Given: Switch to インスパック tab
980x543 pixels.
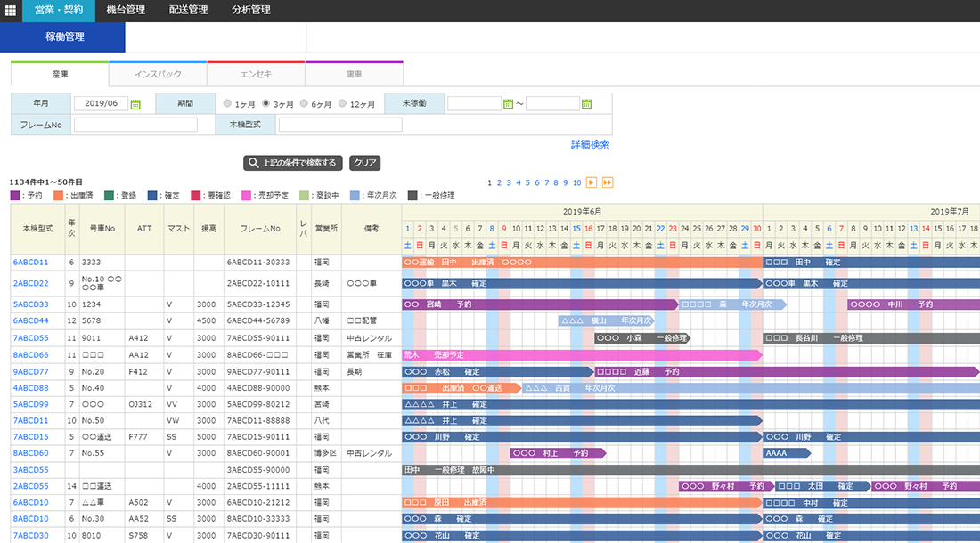Looking at the screenshot, I should 158,74.
